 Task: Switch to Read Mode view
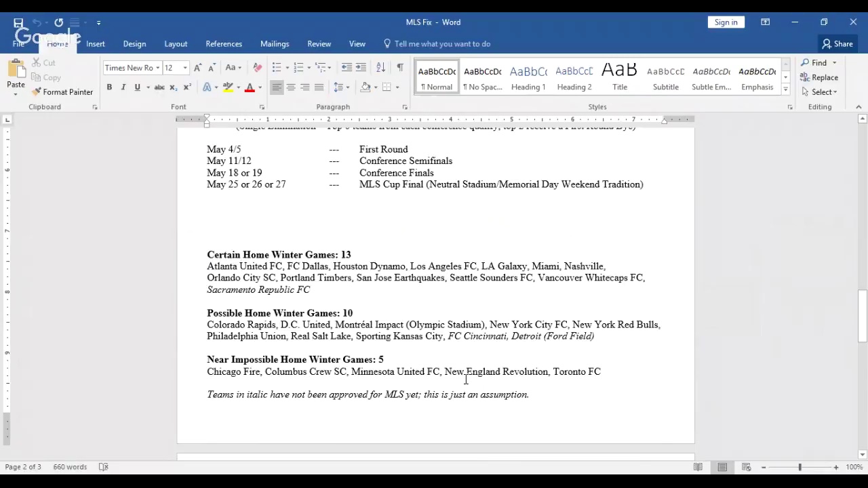(698, 467)
